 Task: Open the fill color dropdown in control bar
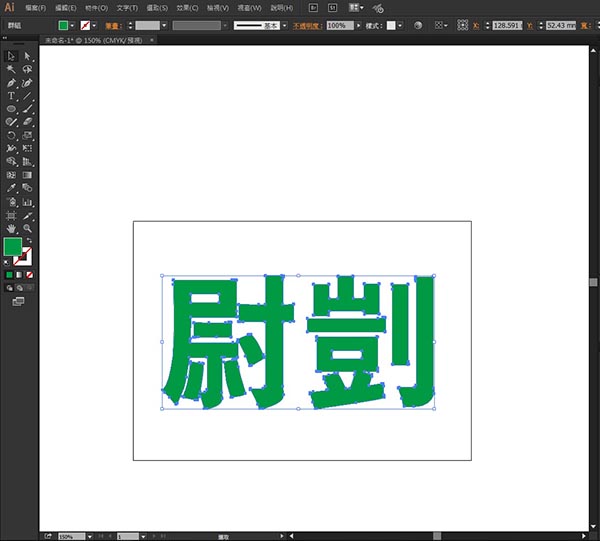click(x=75, y=25)
